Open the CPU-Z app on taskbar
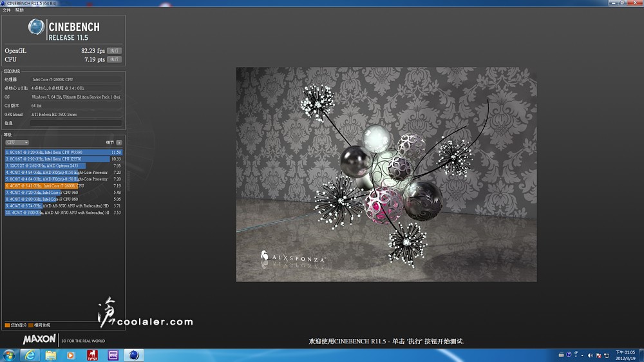 113,355
